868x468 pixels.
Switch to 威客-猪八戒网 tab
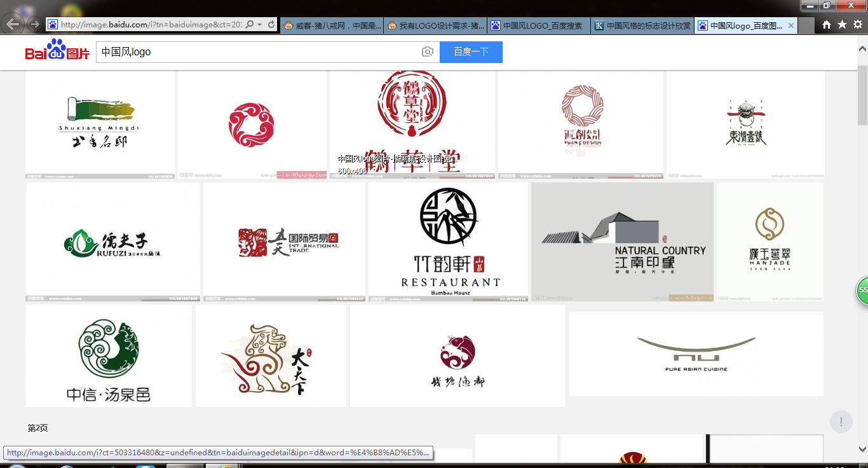coord(332,26)
